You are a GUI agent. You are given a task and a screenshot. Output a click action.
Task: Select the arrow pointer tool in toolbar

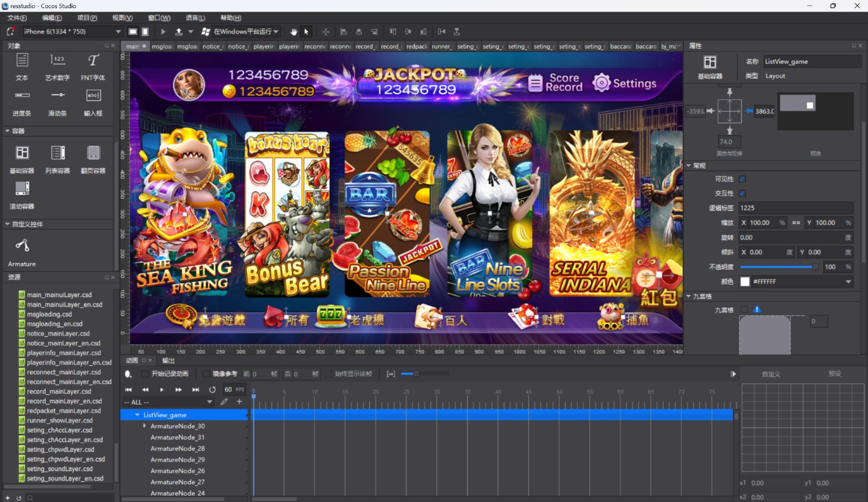pyautogui.click(x=306, y=32)
